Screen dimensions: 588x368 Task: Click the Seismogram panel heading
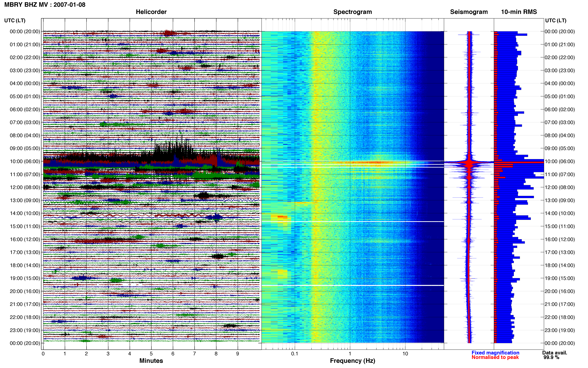469,12
